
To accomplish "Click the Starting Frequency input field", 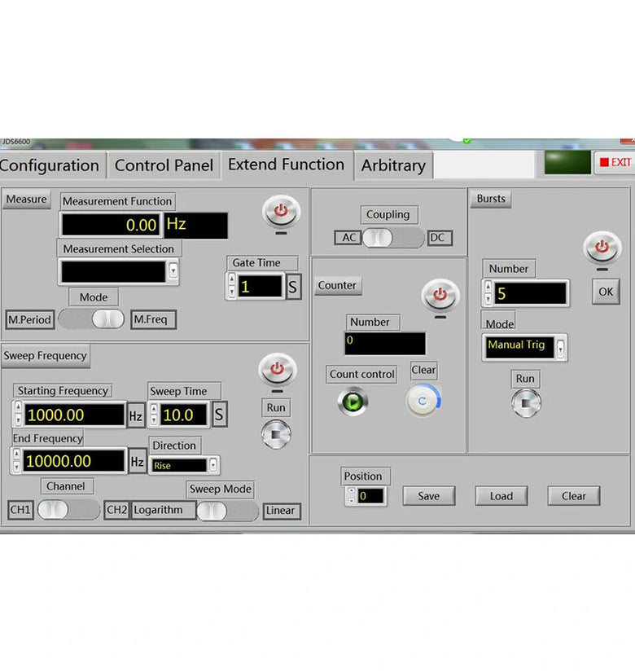I will click(x=75, y=415).
